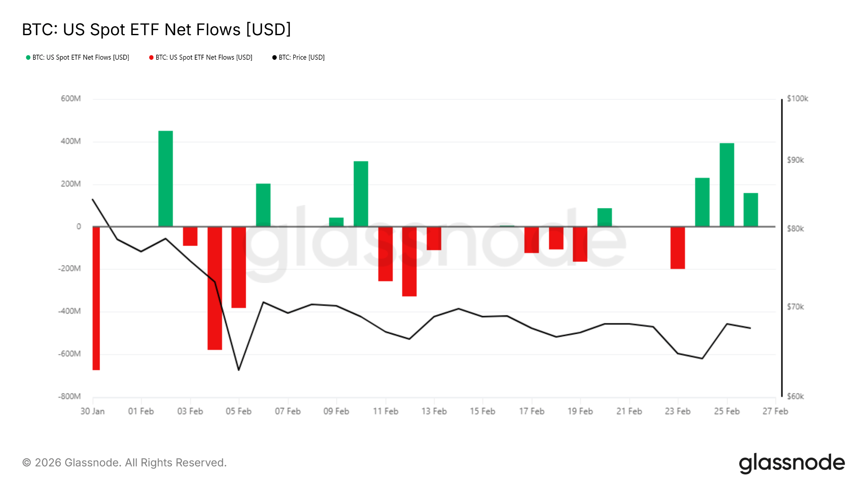Click the 27 Feb x-axis date label
Viewport: 868px width, 488px height.
tap(775, 411)
